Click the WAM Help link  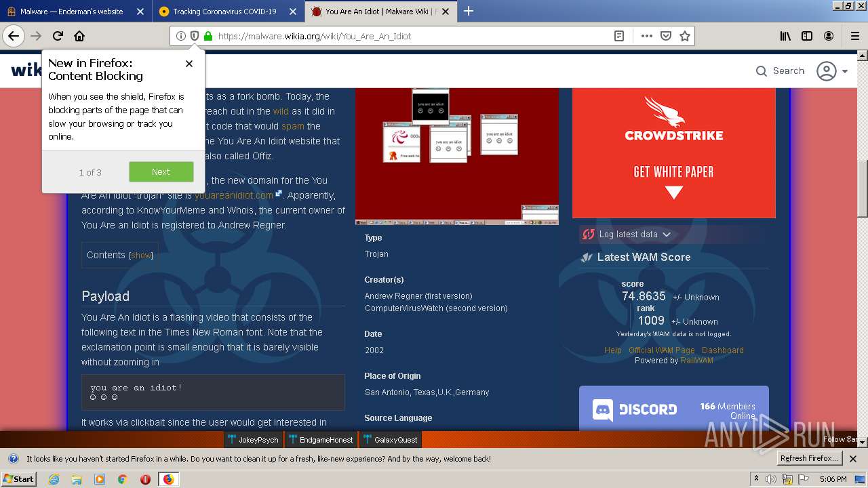tap(613, 350)
